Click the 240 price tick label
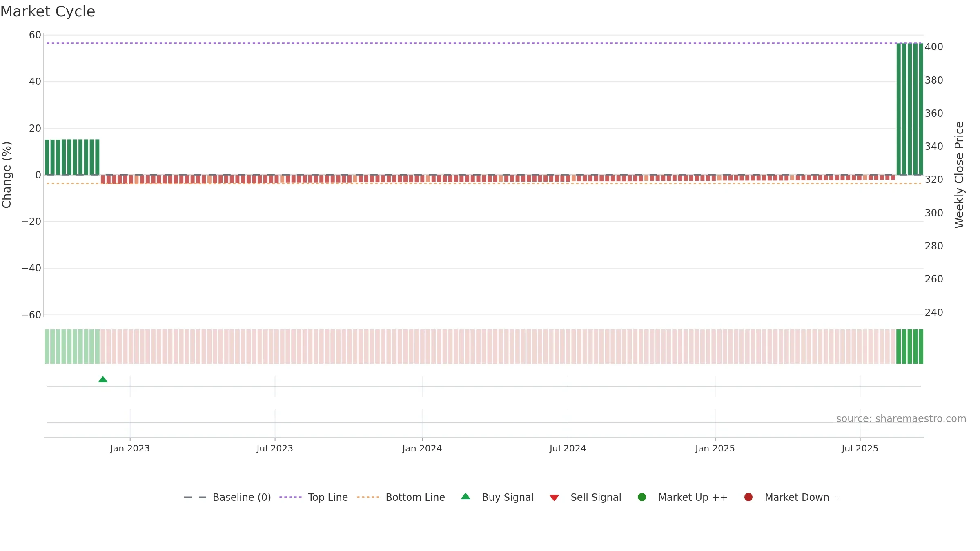This screenshot has height=551, width=980. [934, 313]
